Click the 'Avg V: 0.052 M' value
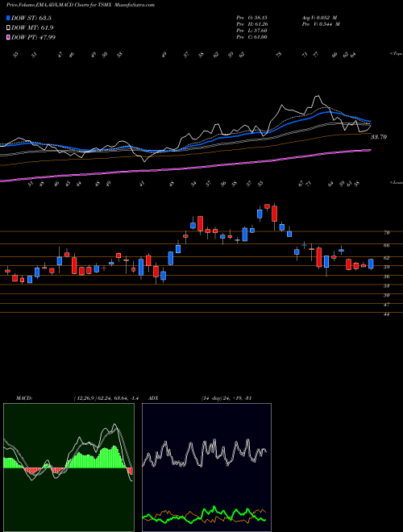Screen dimensions: 403x532 (319, 17)
